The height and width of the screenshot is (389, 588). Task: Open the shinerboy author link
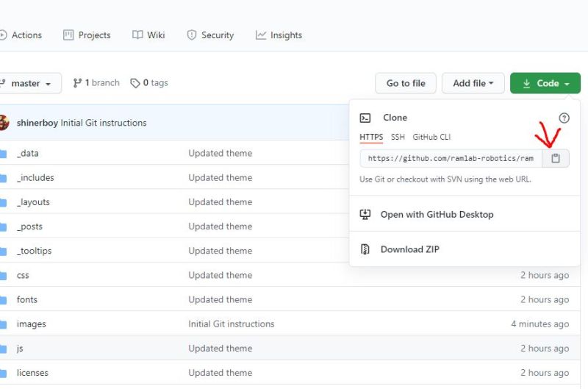pyautogui.click(x=37, y=123)
